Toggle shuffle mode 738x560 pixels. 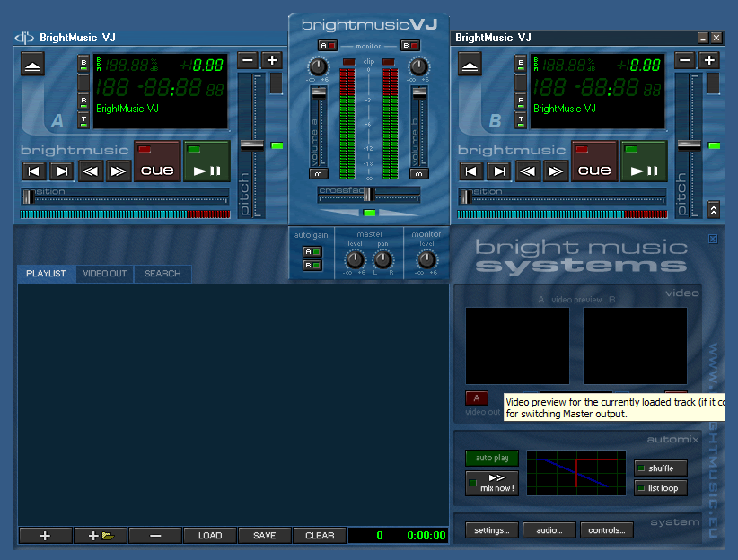point(661,468)
